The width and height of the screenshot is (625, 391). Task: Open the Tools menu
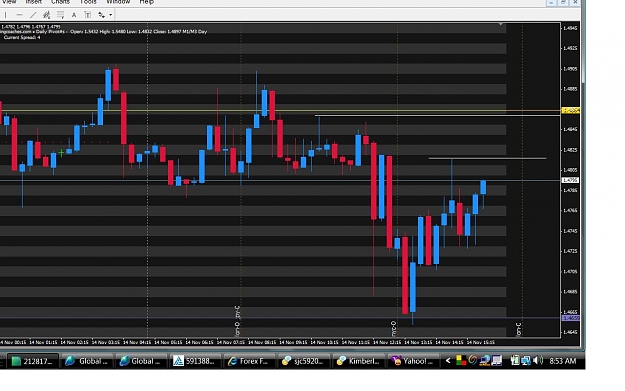tap(88, 2)
